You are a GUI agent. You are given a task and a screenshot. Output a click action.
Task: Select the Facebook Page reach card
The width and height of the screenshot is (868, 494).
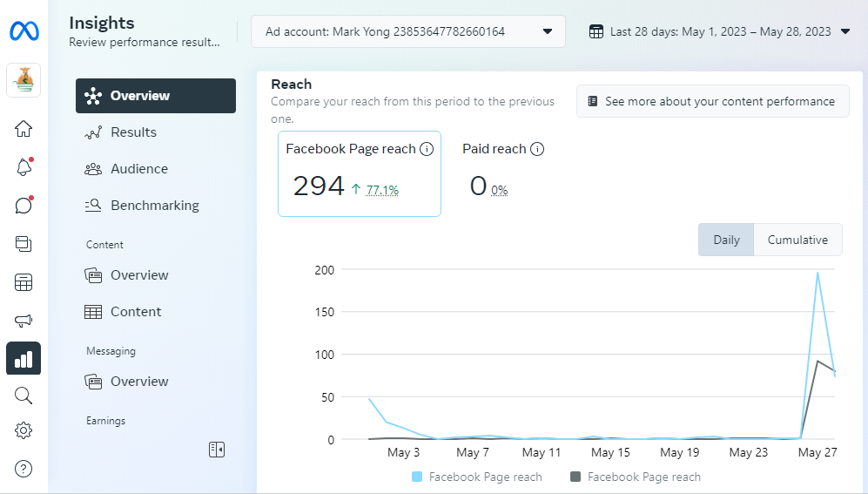point(360,174)
